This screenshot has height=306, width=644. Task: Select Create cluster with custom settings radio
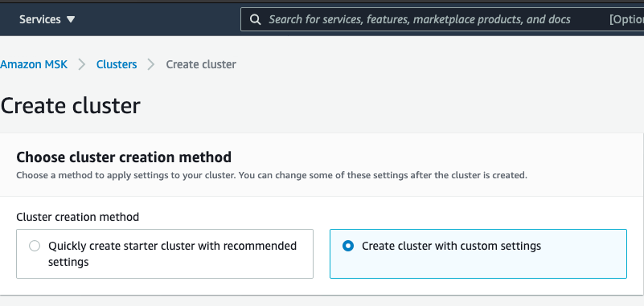tap(348, 246)
